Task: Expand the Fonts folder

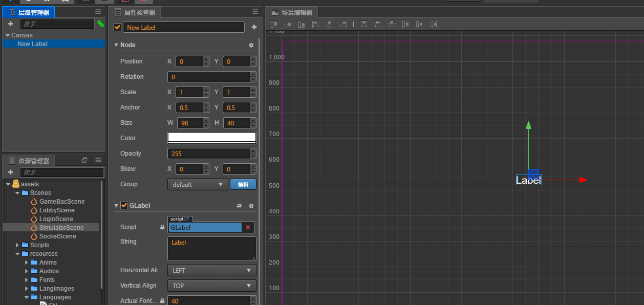Action: (x=27, y=280)
